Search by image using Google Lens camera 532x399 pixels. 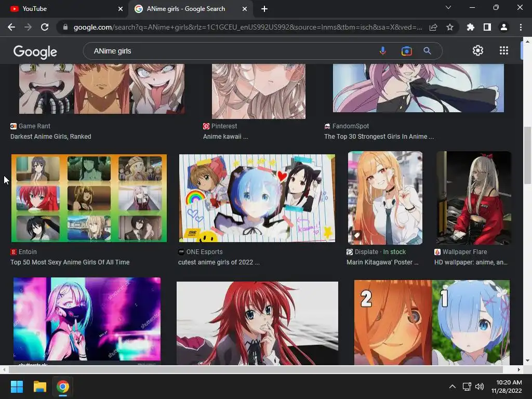point(406,51)
